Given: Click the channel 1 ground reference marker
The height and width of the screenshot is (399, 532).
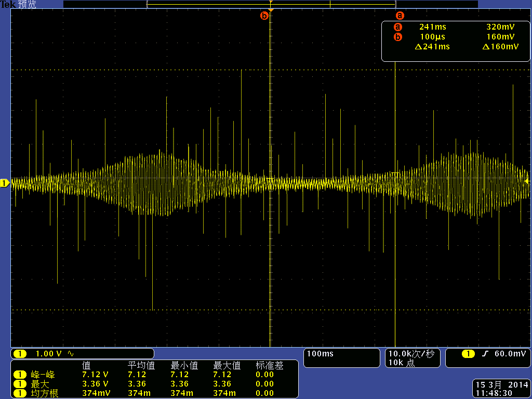Looking at the screenshot, I should coord(5,183).
